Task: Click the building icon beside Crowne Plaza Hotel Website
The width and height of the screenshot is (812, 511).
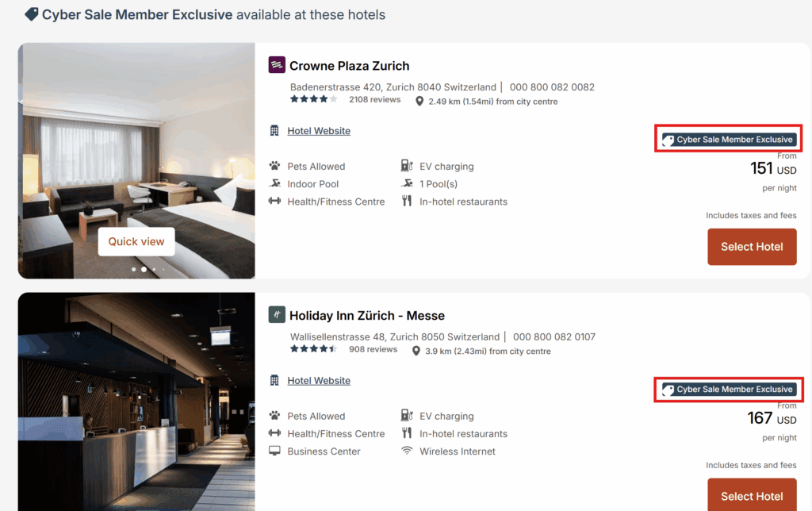Action: coord(273,130)
